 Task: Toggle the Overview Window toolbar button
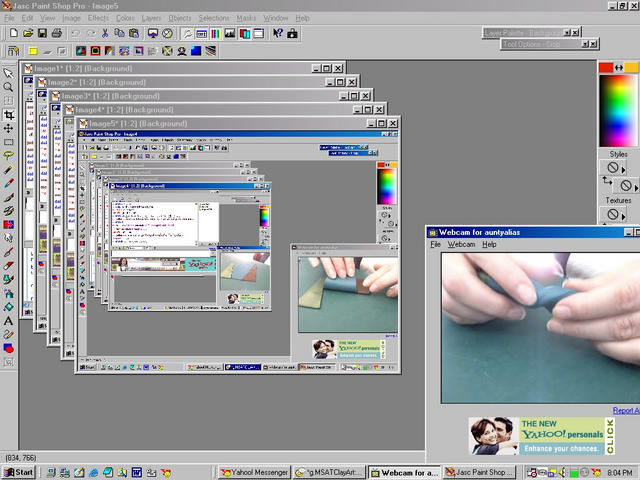pyautogui.click(x=259, y=33)
